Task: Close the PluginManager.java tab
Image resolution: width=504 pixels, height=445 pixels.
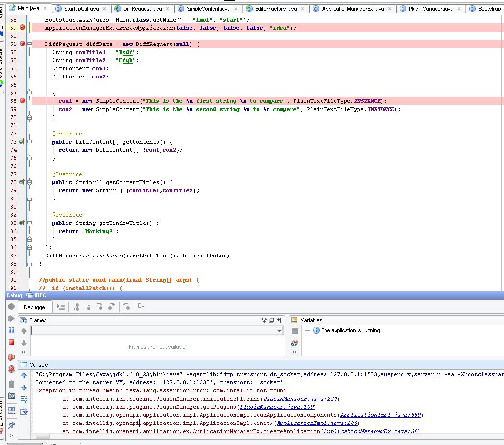Action: tap(459, 9)
